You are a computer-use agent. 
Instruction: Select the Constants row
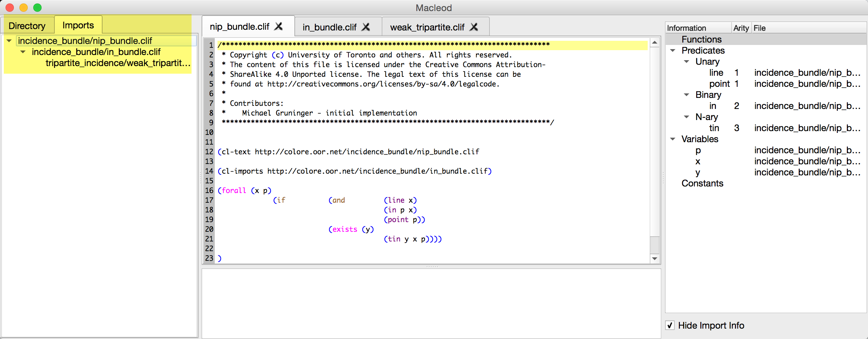coord(766,183)
